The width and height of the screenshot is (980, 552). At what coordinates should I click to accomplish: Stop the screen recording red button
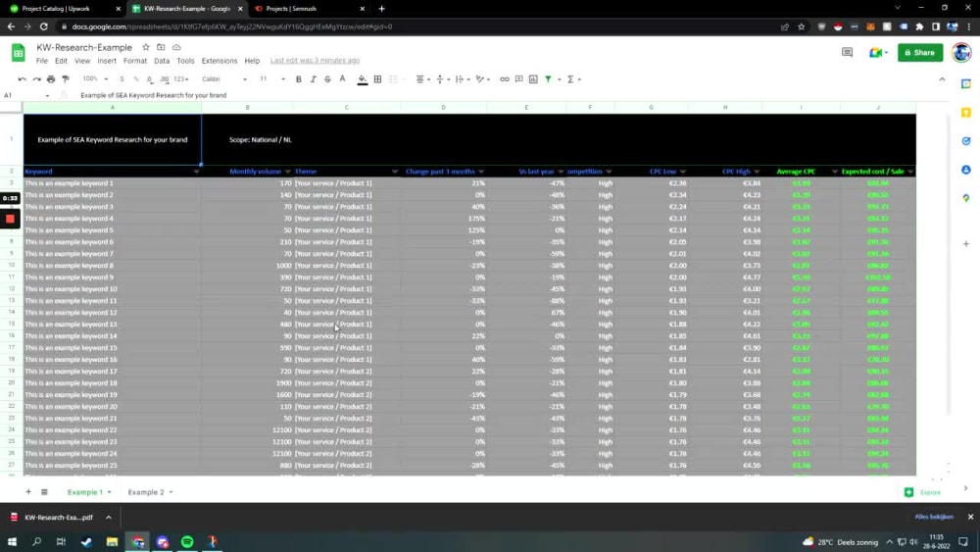10,219
